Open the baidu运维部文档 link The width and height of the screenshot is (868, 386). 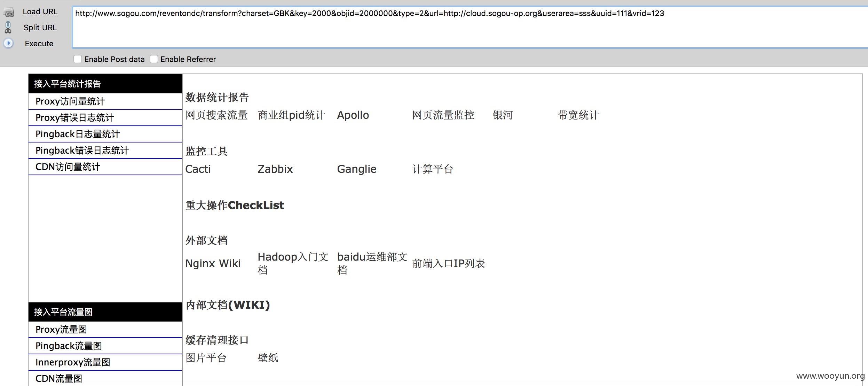pos(372,263)
